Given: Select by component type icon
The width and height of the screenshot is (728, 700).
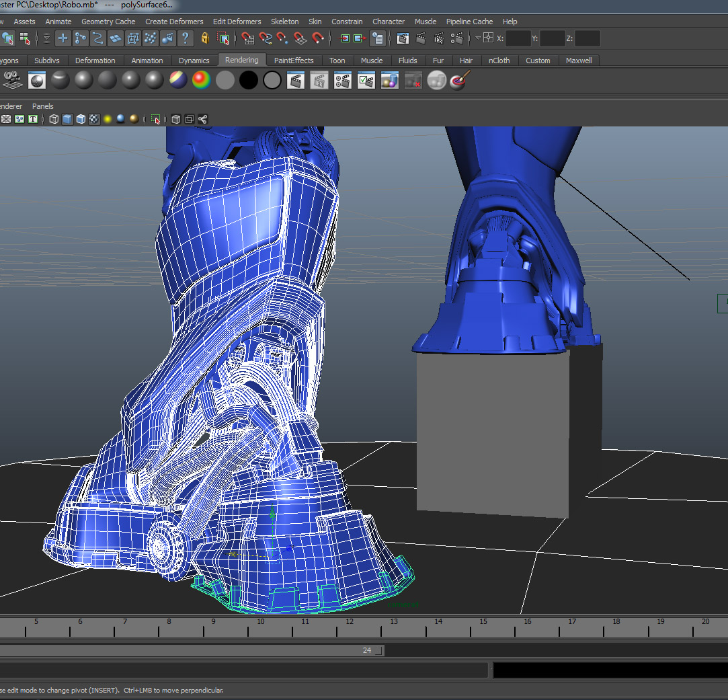Looking at the screenshot, I should coord(25,38).
